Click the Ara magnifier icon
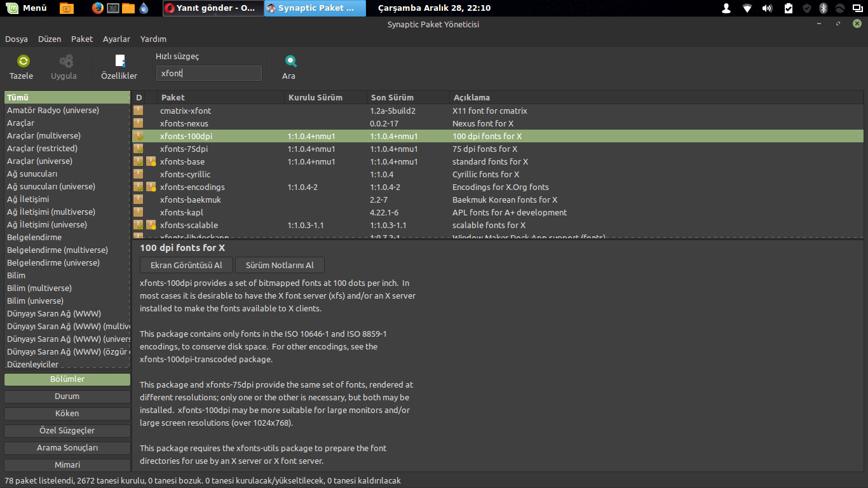Image resolution: width=868 pixels, height=488 pixels. tap(290, 61)
